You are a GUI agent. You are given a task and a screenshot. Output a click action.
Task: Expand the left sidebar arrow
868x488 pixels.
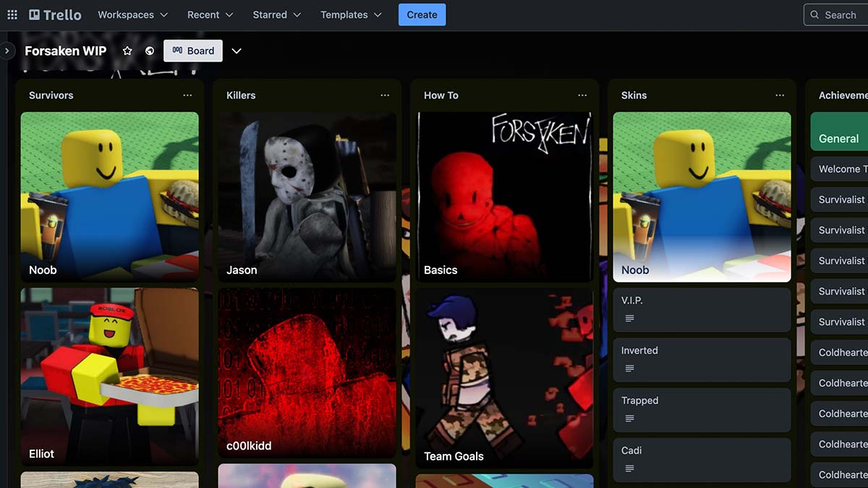pyautogui.click(x=7, y=51)
